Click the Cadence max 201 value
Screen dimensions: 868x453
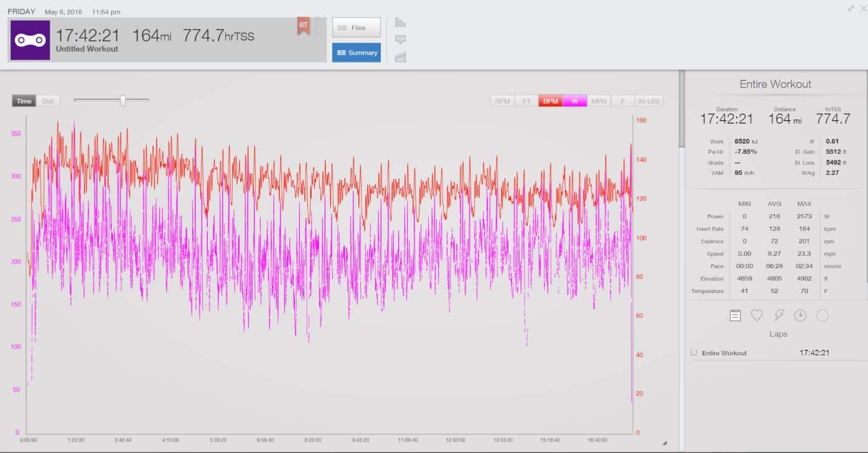[804, 241]
